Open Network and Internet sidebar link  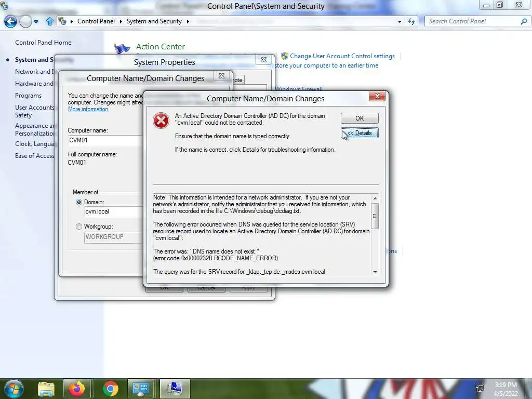point(34,72)
